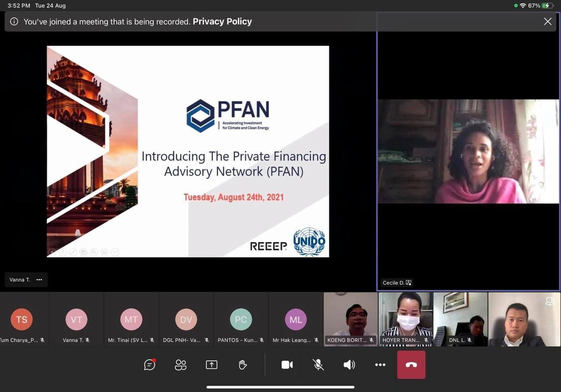The image size is (561, 392).
Task: Click the slide title 'Introducing The Private Financing'
Action: [x=234, y=157]
